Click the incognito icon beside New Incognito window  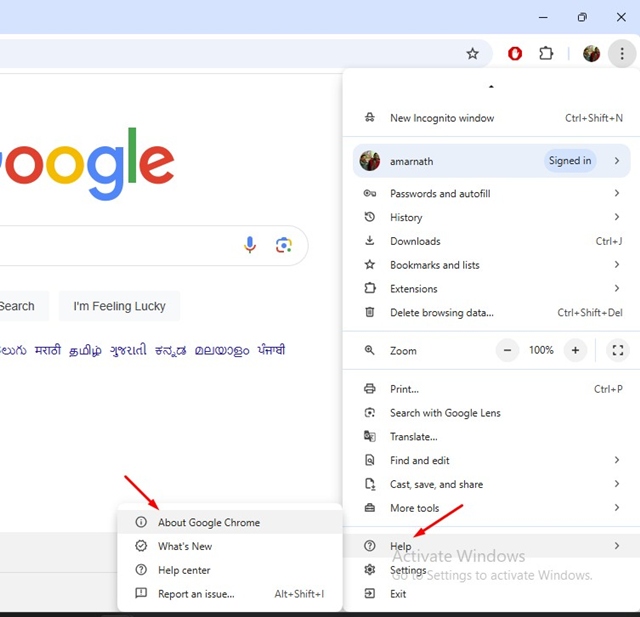coord(370,118)
